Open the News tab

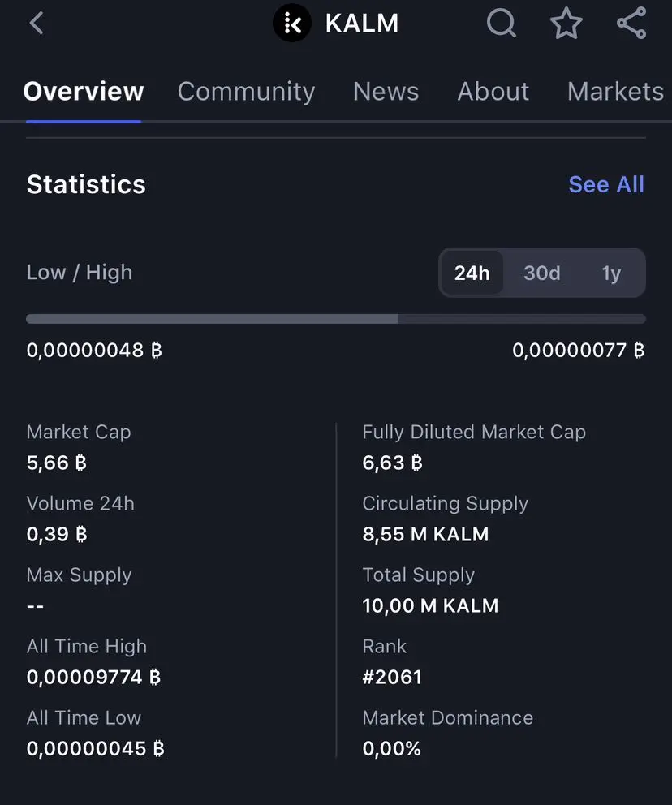386,92
